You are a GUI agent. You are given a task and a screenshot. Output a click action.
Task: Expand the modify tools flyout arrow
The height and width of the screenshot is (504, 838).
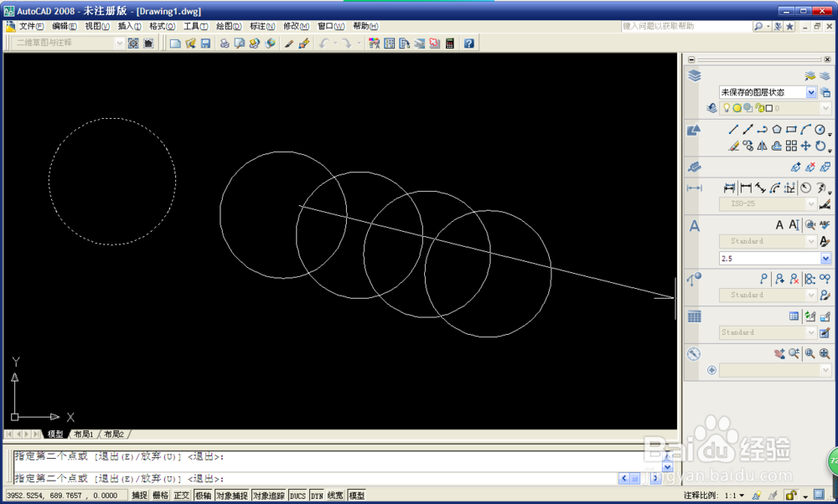(x=830, y=151)
